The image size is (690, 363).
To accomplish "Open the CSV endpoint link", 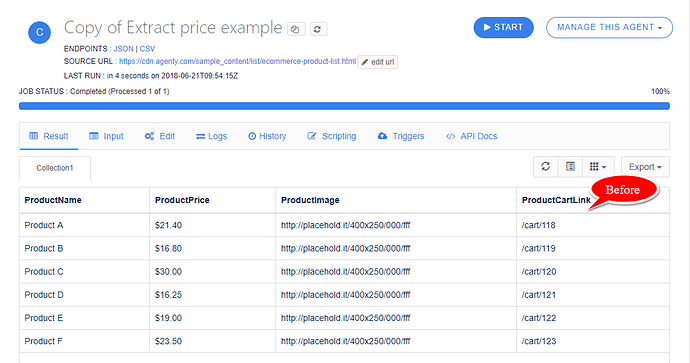I will tap(147, 49).
